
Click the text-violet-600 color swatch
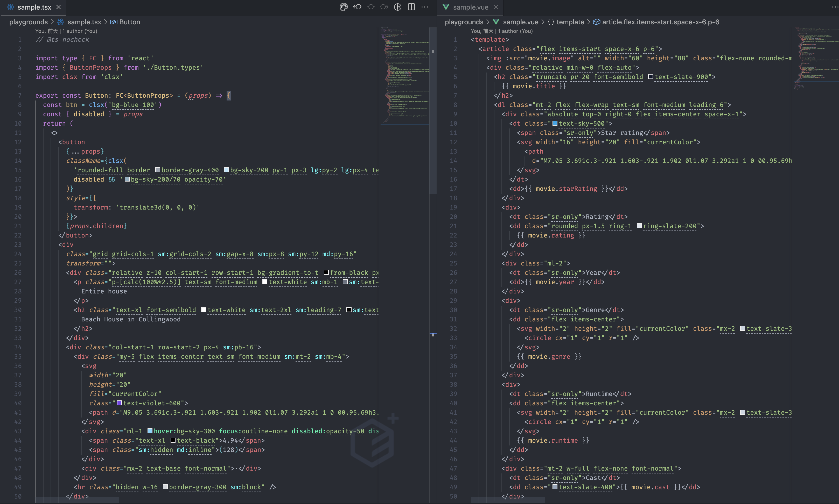click(119, 403)
